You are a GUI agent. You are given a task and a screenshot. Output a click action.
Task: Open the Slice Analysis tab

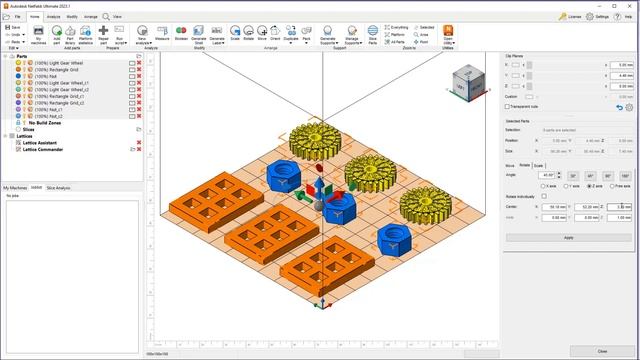58,188
